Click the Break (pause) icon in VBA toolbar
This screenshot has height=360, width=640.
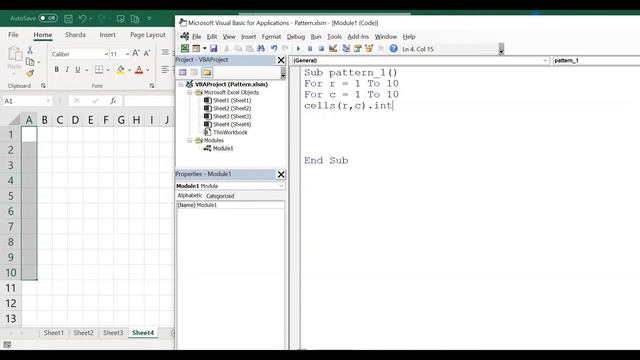click(310, 49)
